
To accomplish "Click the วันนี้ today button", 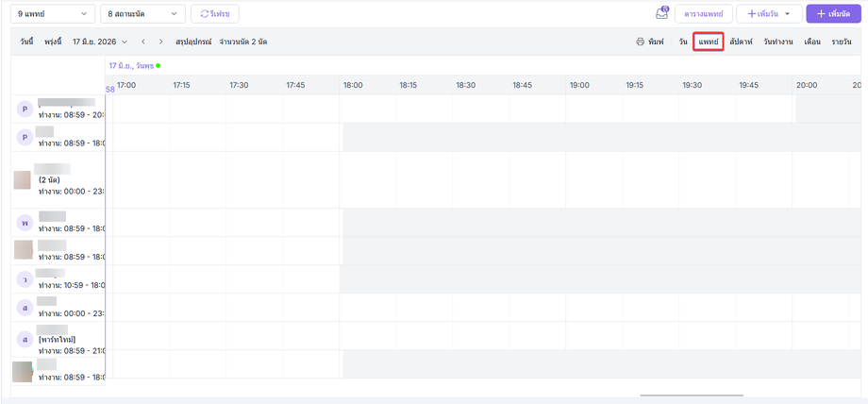I will tap(26, 42).
